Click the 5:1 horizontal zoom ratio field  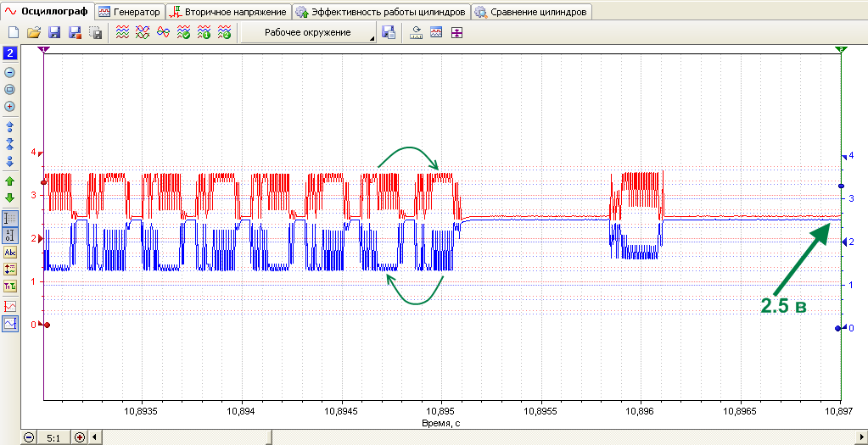coord(53,438)
